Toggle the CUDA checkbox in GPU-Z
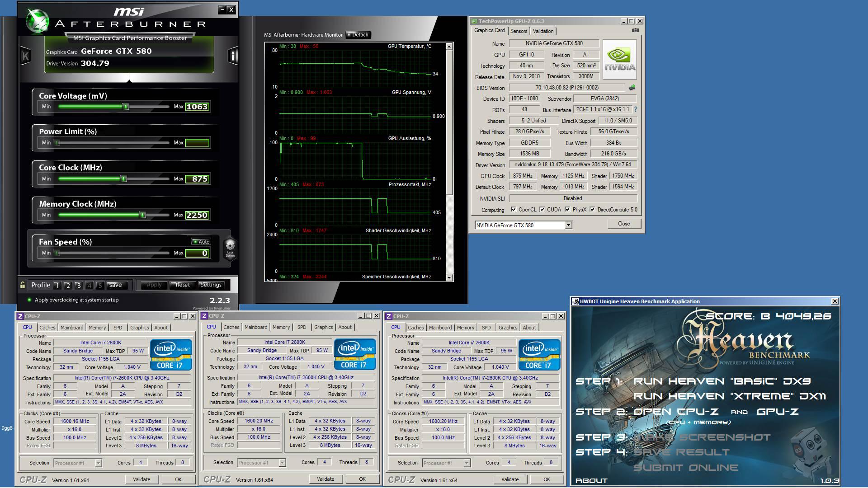Image resolution: width=868 pixels, height=488 pixels. tap(542, 210)
